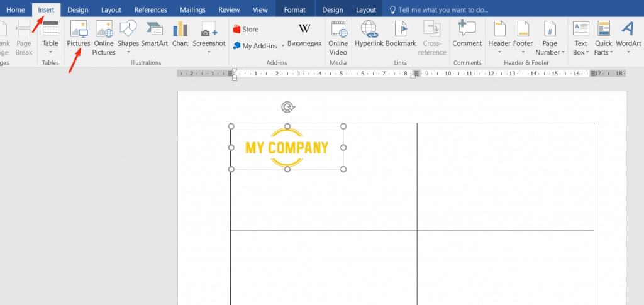Open the Screenshot dropdown

209,52
